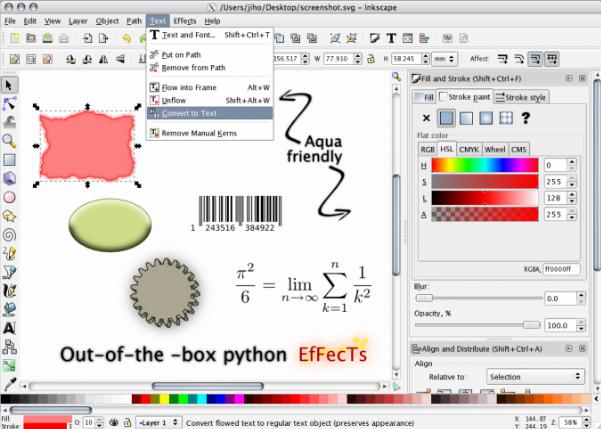
Task: Select the unset paint question mark
Action: [526, 118]
